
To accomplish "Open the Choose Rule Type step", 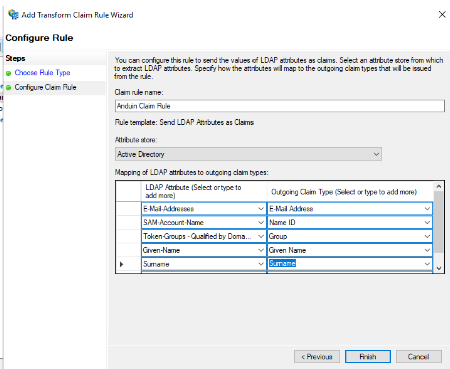I will point(42,73).
